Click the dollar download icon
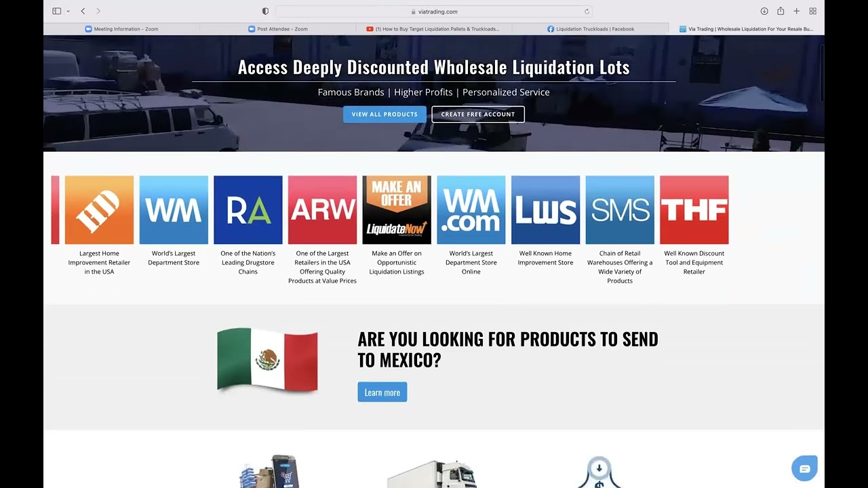Viewport: 868px width, 488px height. click(x=599, y=472)
